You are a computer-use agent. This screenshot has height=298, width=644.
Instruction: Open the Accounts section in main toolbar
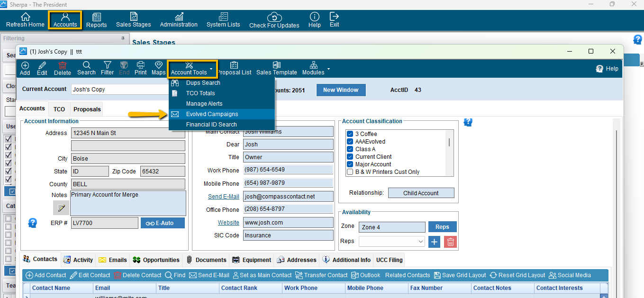[65, 20]
